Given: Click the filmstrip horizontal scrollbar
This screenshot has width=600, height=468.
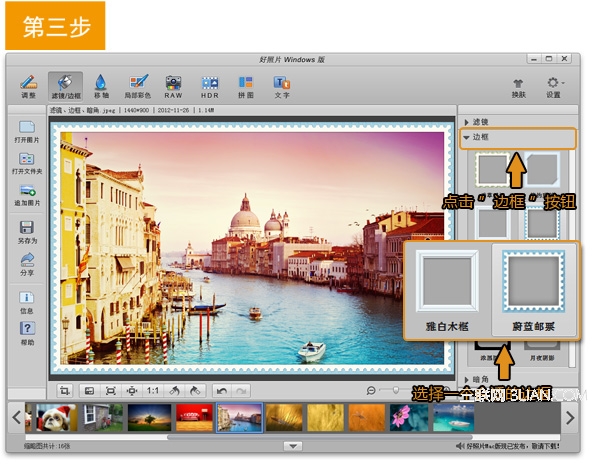Looking at the screenshot, I should click(x=320, y=437).
